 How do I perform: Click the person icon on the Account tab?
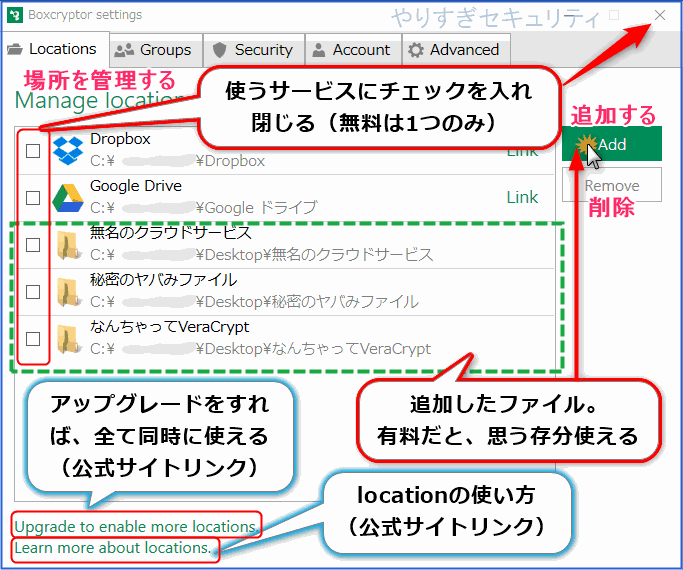319,50
